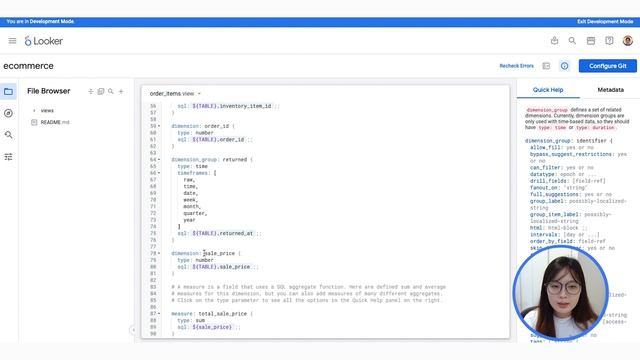Click the presenter webcam thumbnail
This screenshot has height=360, width=640.
click(560, 293)
